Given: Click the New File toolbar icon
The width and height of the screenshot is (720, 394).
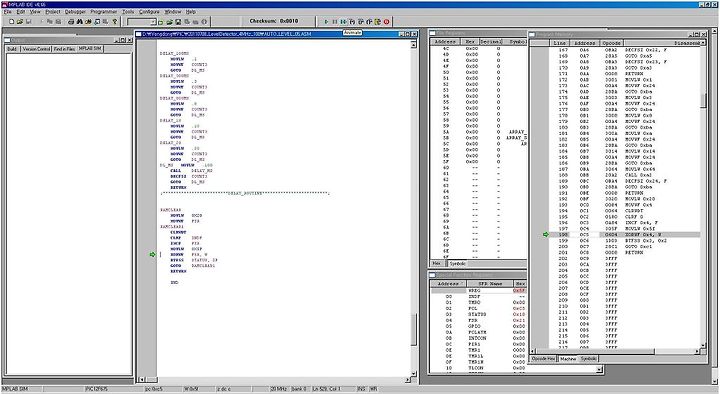Looking at the screenshot, I should coord(12,22).
